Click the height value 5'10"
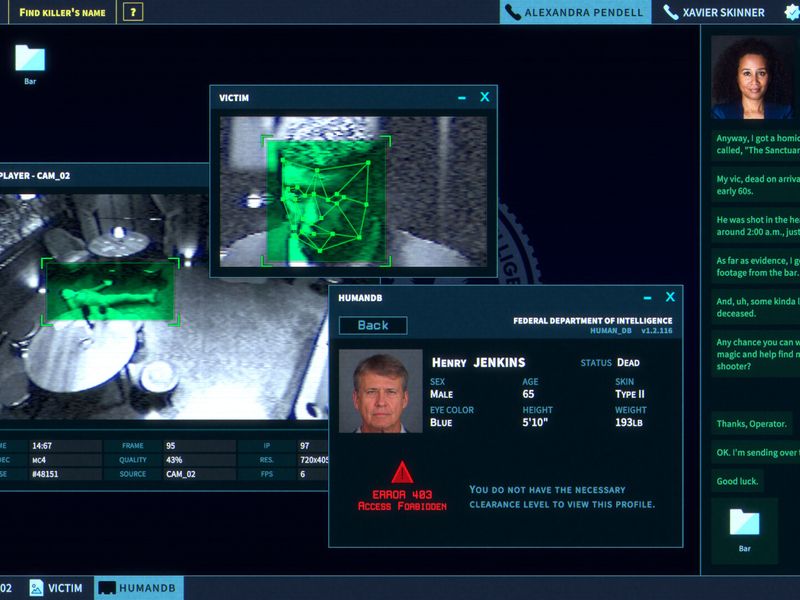Viewport: 800px width, 600px height. point(535,422)
